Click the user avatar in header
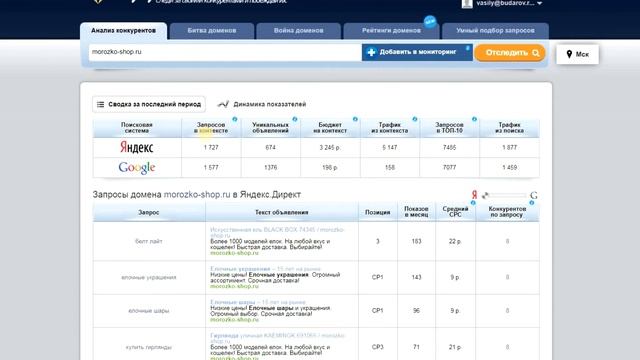Image resolution: width=640 pixels, height=360 pixels. tap(467, 4)
